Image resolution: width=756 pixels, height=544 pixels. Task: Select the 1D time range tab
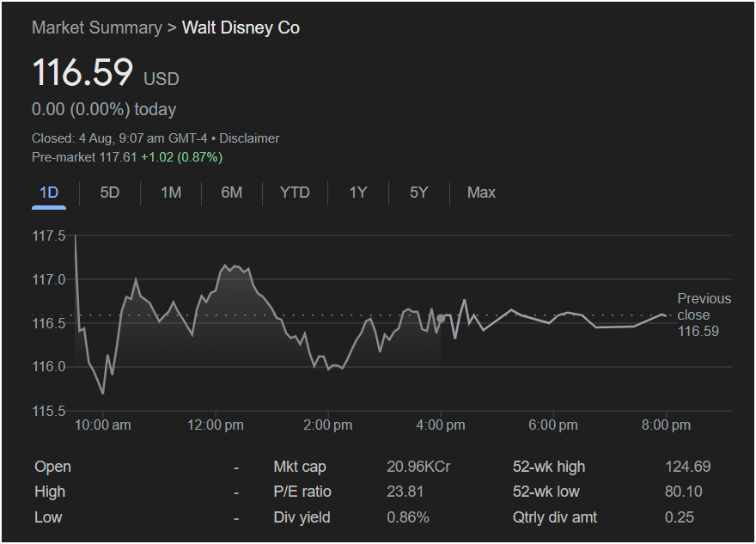49,193
